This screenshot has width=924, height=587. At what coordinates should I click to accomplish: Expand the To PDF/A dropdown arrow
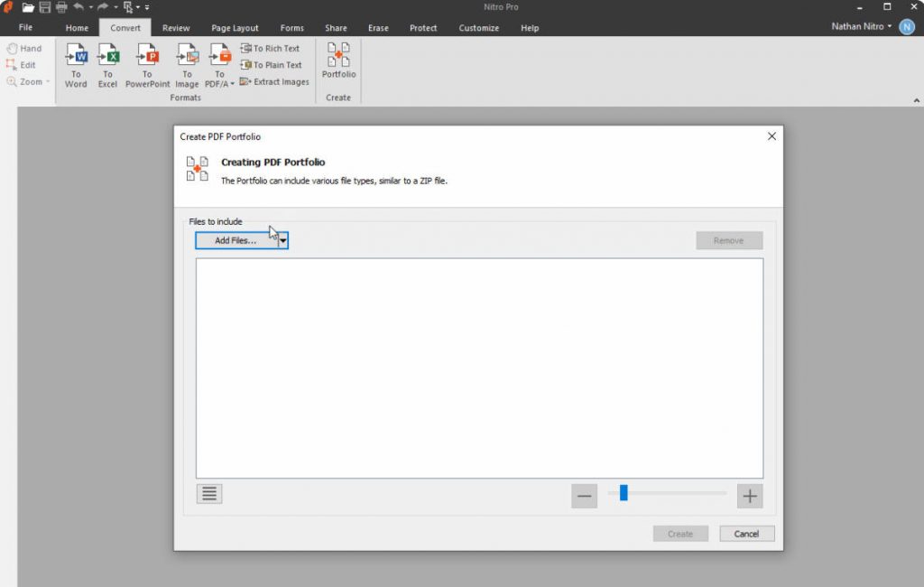234,82
